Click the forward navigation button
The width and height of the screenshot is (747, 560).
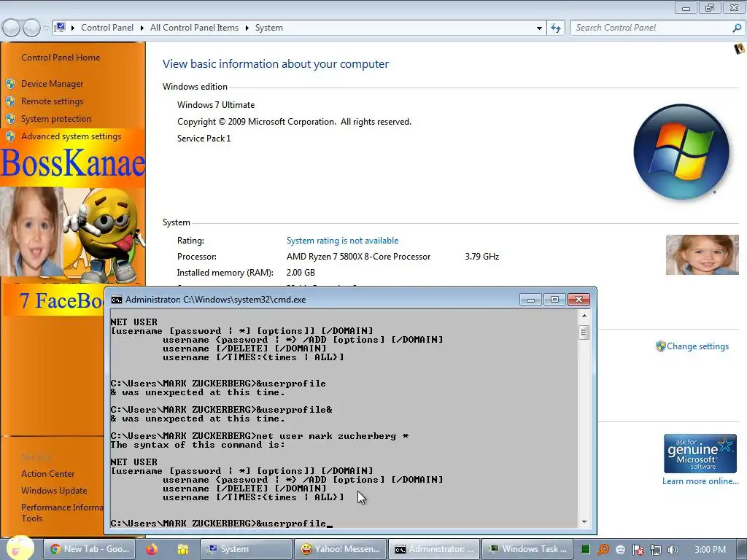31,28
